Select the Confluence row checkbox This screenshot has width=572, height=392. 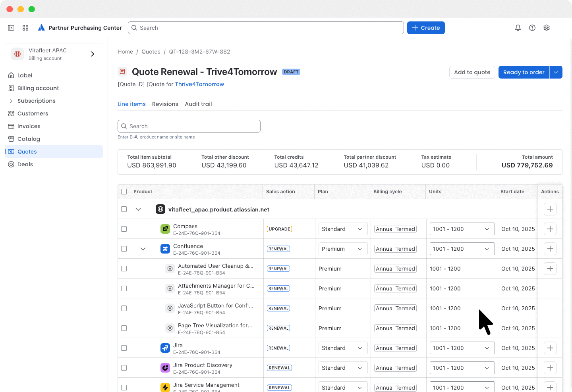coord(124,249)
